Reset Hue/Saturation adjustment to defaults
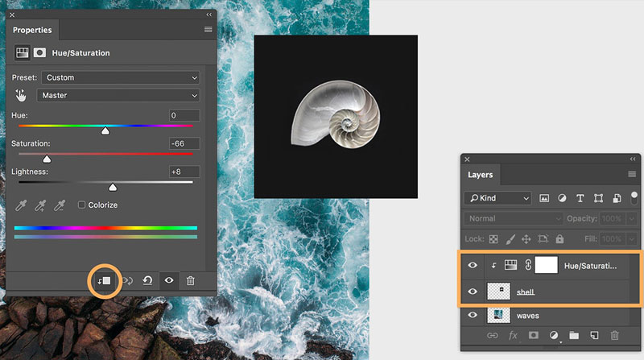This screenshot has width=644, height=360. point(147,280)
